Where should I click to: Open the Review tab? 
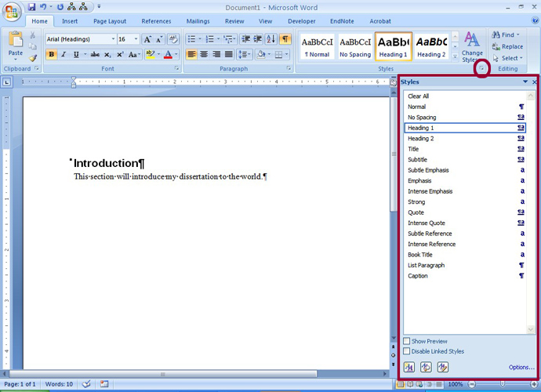(234, 21)
